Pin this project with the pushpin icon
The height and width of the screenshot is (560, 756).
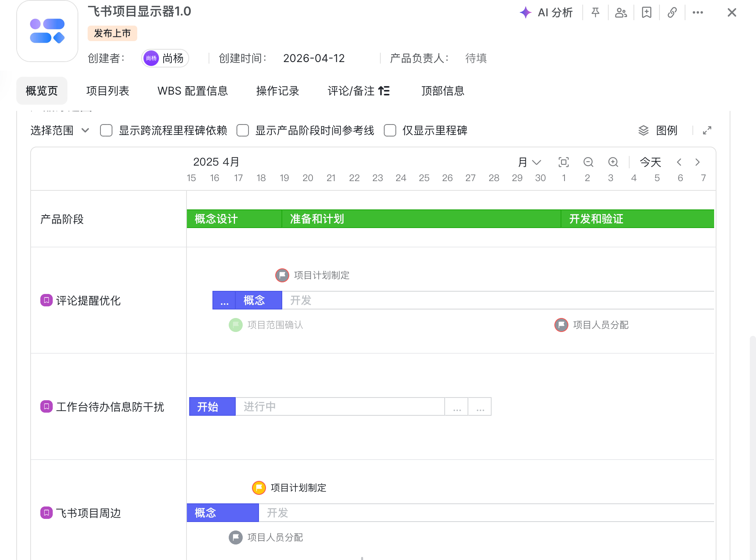tap(595, 13)
